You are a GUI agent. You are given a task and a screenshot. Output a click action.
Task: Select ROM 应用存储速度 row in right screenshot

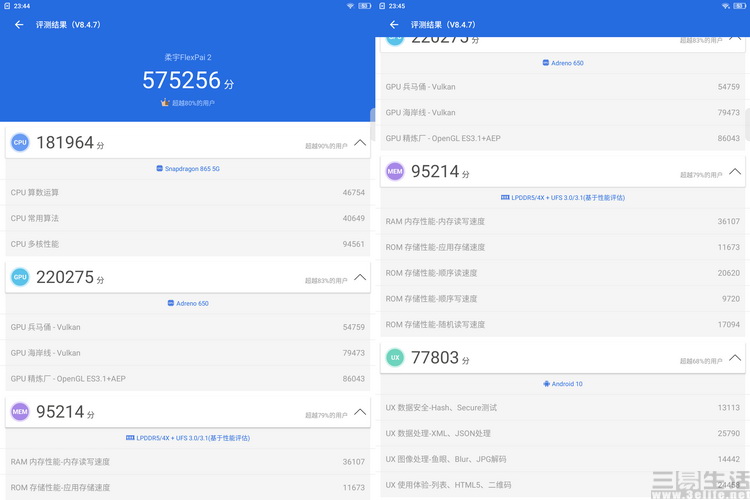pos(562,247)
